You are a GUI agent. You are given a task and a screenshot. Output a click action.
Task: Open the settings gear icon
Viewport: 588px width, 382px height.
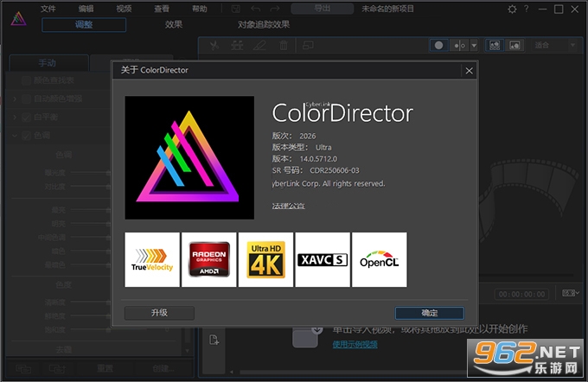[512, 9]
